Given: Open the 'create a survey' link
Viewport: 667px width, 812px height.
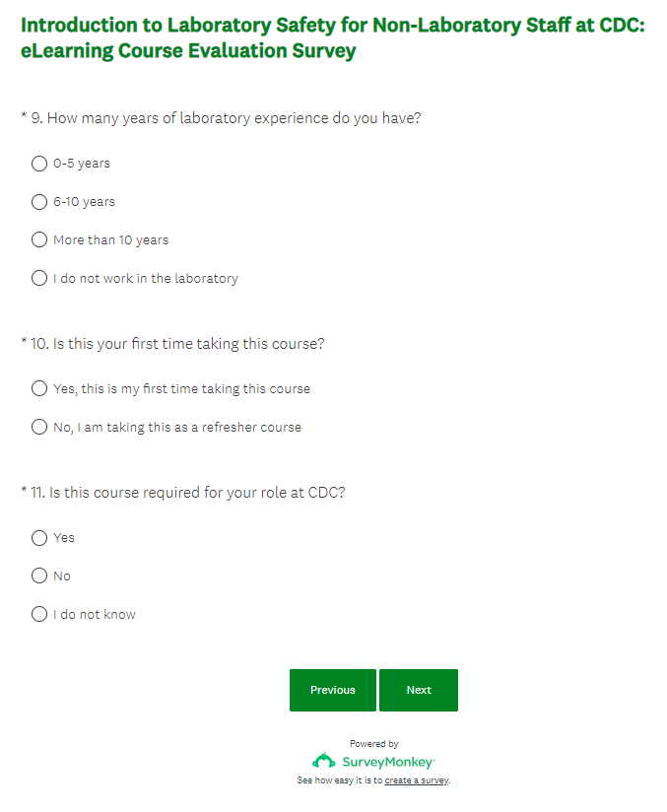Looking at the screenshot, I should 416,780.
